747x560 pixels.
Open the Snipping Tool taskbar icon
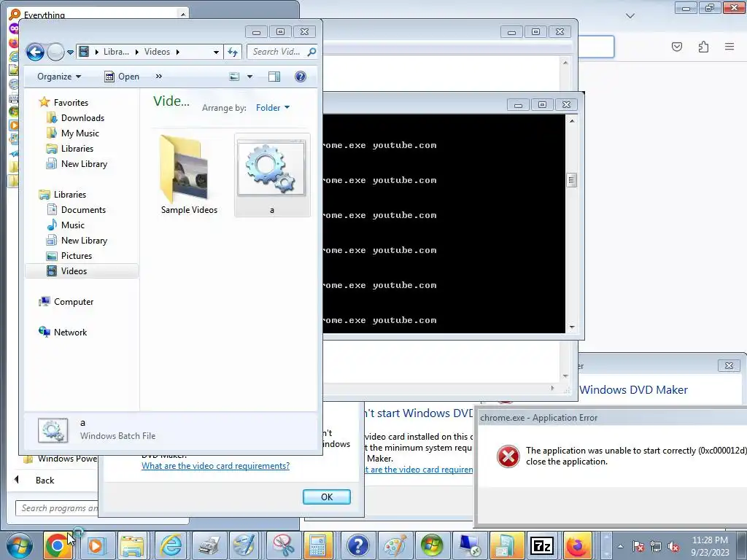(283, 545)
